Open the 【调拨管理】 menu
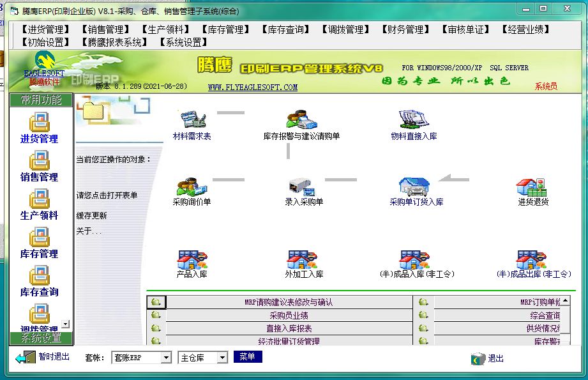 click(x=346, y=29)
